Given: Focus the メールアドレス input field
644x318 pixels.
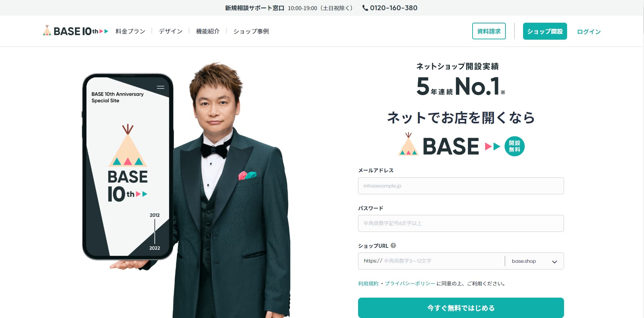Looking at the screenshot, I should tap(461, 186).
